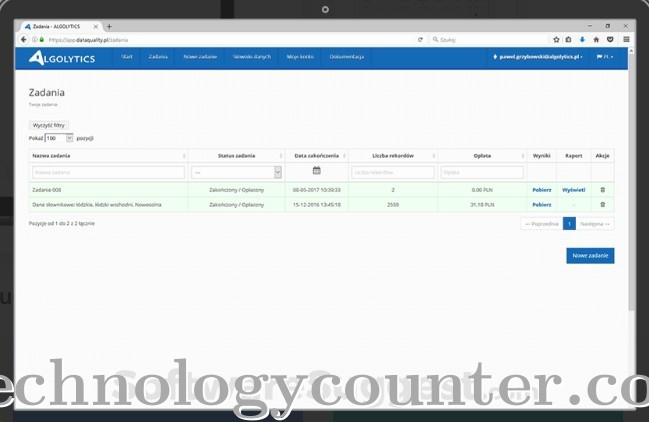This screenshot has width=649, height=422.
Task: Open the PL language selector
Action: (x=604, y=58)
